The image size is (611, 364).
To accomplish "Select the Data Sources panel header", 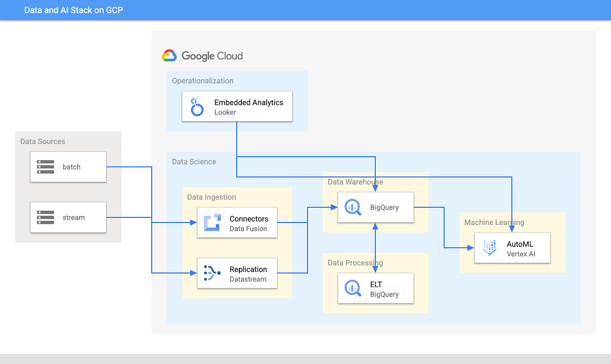I will [42, 141].
